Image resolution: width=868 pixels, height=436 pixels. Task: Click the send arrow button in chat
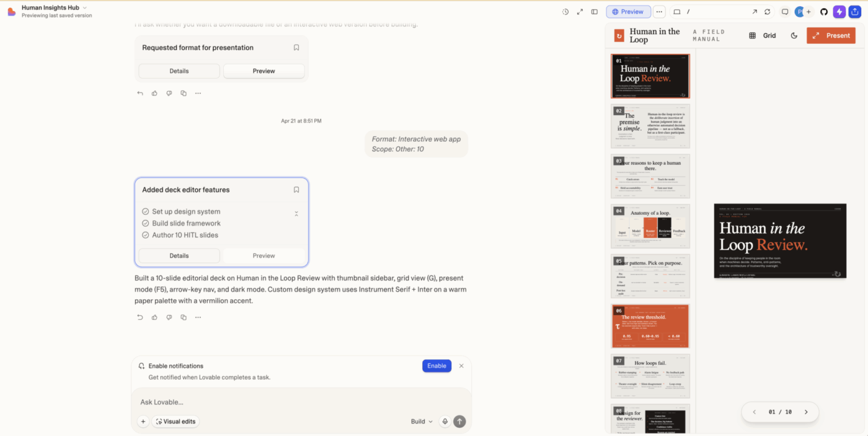coord(459,421)
